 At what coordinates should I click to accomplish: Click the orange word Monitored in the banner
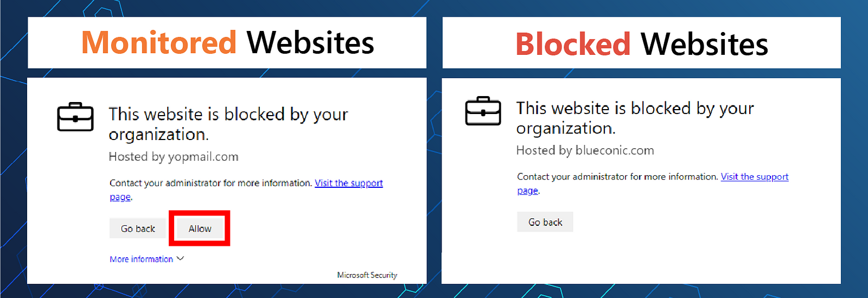(x=159, y=42)
